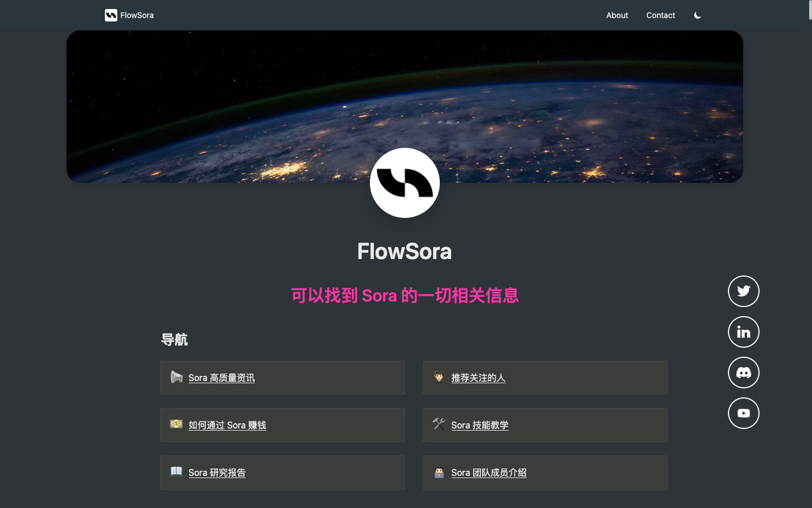
Task: Click the book icon beside Sora 研究报告
Action: 176,471
